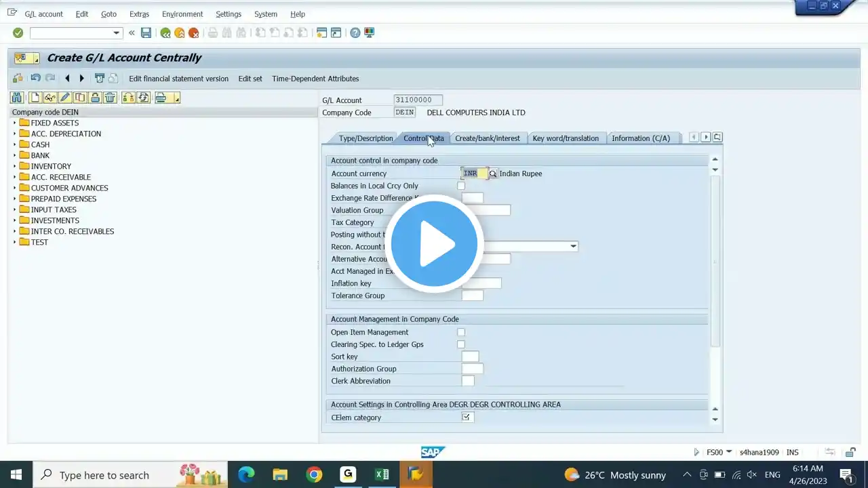This screenshot has height=488, width=868.
Task: Click the Save diskette icon
Action: [x=146, y=33]
